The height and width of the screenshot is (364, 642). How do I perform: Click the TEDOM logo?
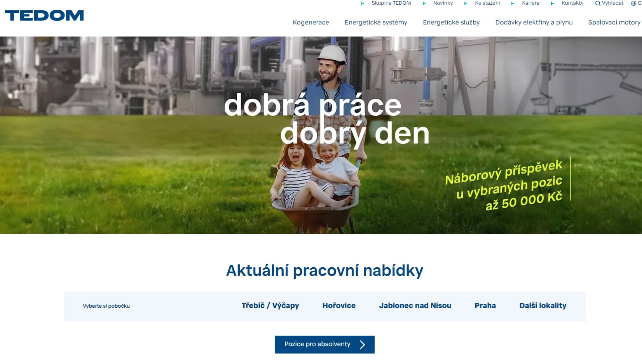44,16
